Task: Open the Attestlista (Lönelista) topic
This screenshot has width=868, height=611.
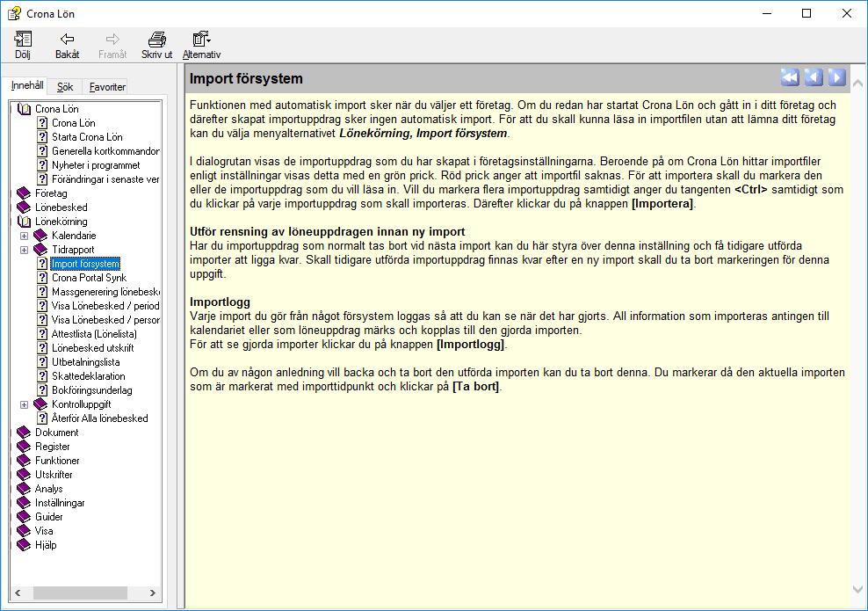Action: tap(94, 334)
